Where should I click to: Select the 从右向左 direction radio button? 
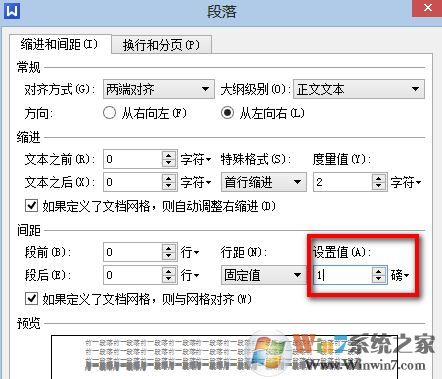[x=109, y=113]
